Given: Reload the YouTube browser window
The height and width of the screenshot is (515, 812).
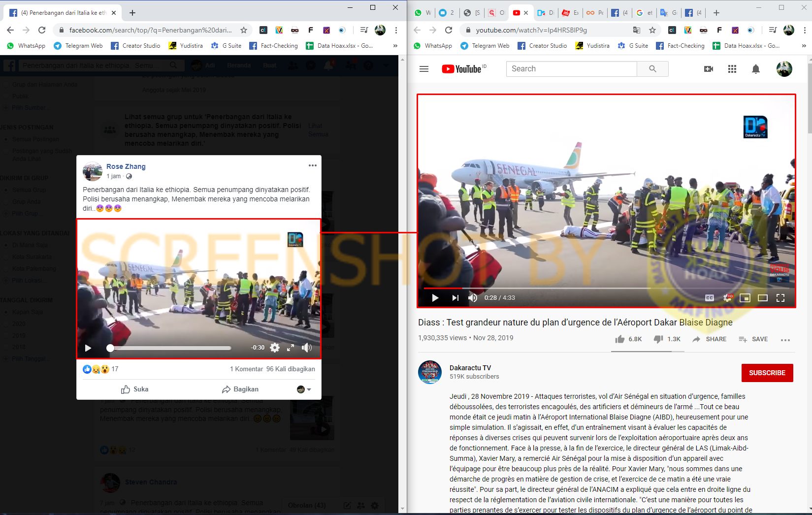Looking at the screenshot, I should tap(449, 30).
